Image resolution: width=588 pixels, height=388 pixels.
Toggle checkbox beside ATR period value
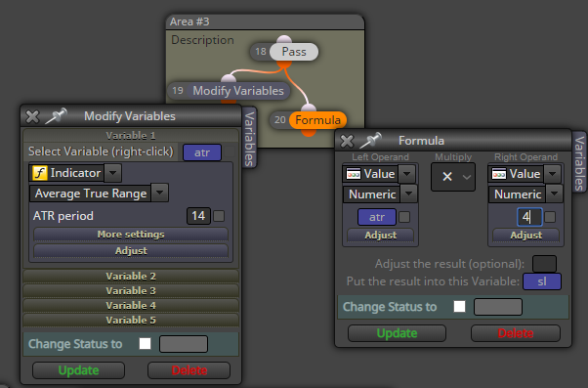(219, 216)
